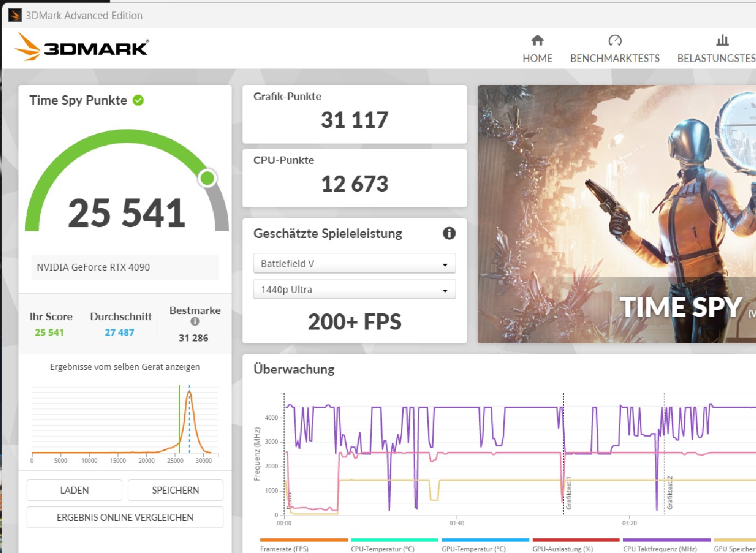Click the green validation checkmark icon
This screenshot has height=553, width=756.
pos(139,100)
